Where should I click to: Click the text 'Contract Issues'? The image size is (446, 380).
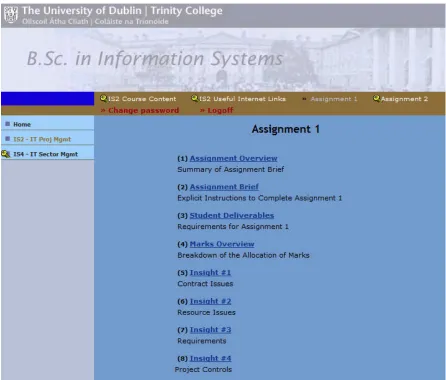(205, 284)
